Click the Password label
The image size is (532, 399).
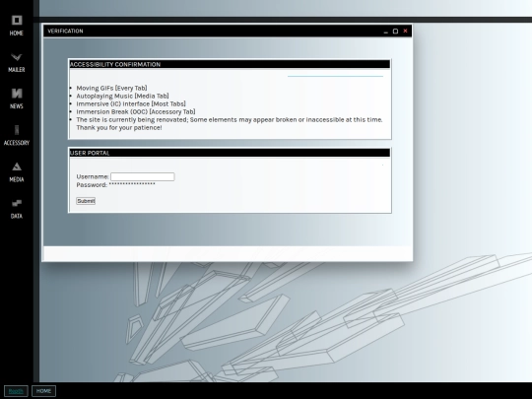pos(92,184)
